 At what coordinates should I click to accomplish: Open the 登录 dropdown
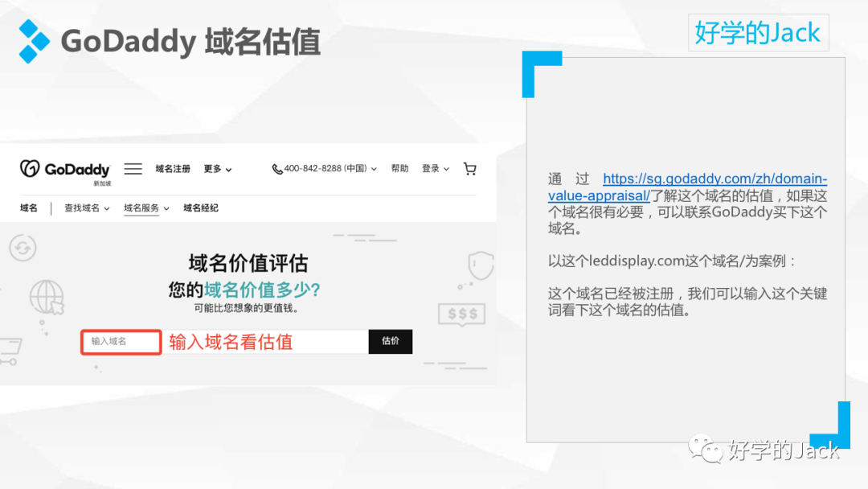tap(432, 169)
